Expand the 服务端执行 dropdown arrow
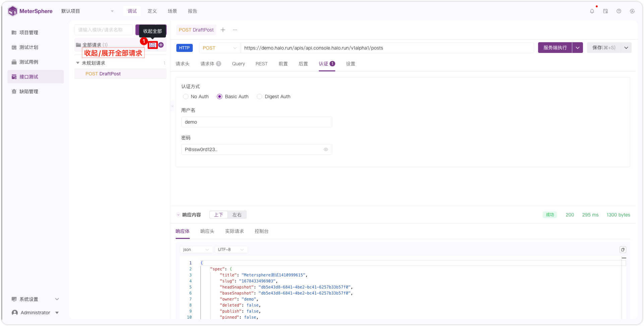 pos(578,48)
